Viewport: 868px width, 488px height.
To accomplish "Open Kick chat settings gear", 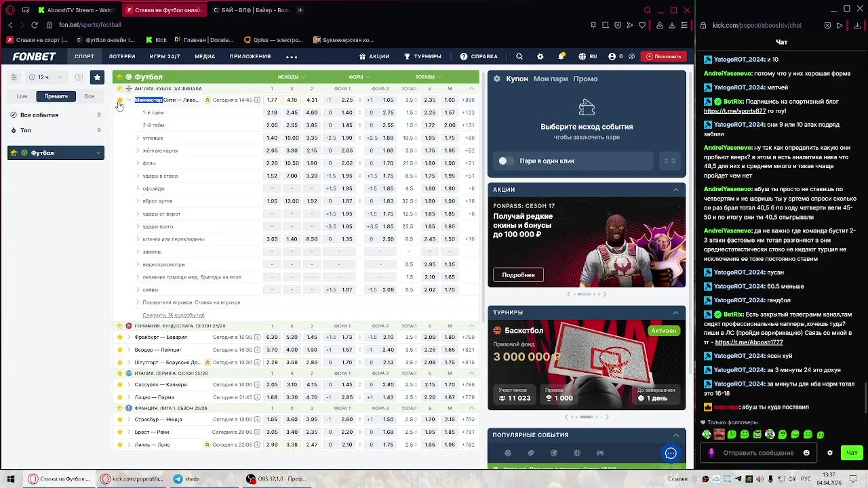I will pos(829,453).
